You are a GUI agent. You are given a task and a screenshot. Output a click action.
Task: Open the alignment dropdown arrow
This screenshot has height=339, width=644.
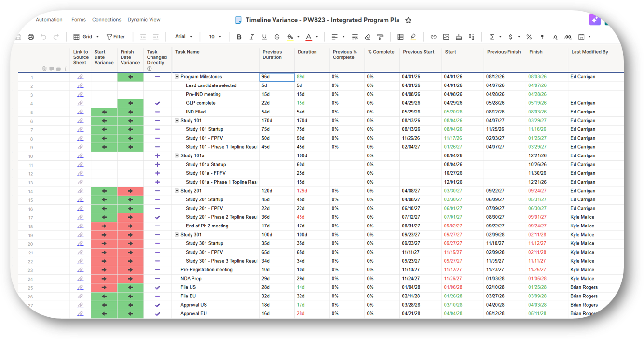(x=343, y=37)
